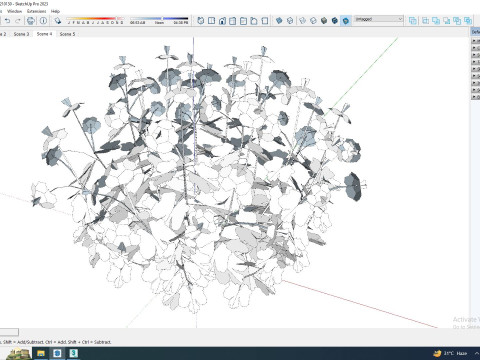Click the measurements box at bottom-left
480x360 pixels.
(9, 332)
